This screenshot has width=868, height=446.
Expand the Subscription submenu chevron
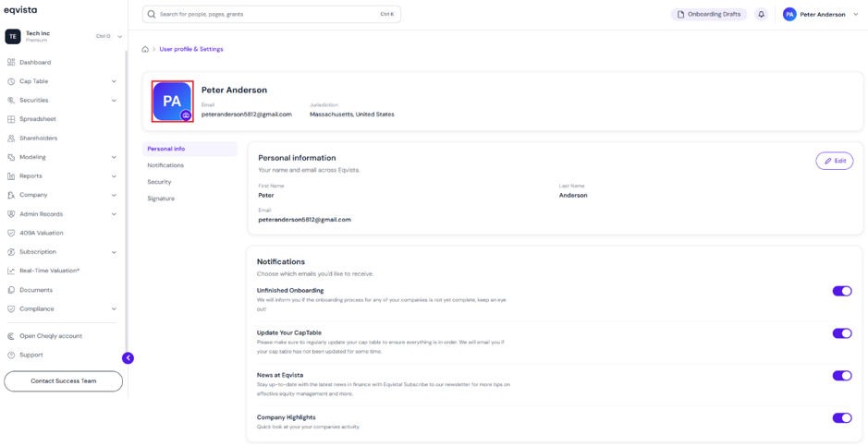pos(114,252)
